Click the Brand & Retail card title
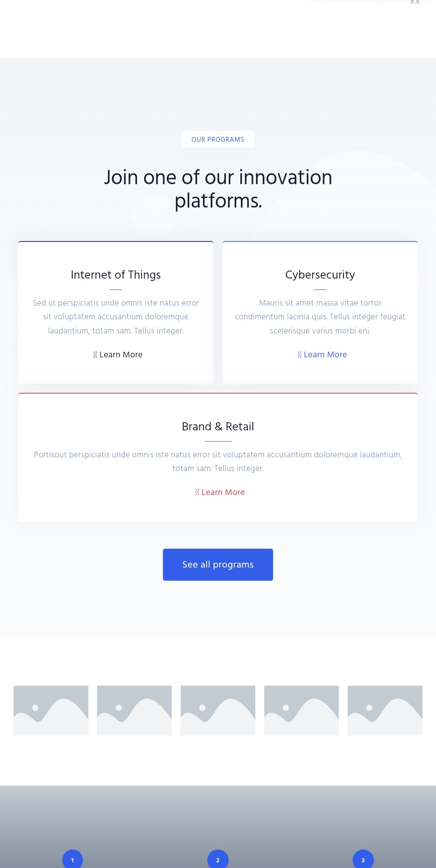 (x=218, y=426)
